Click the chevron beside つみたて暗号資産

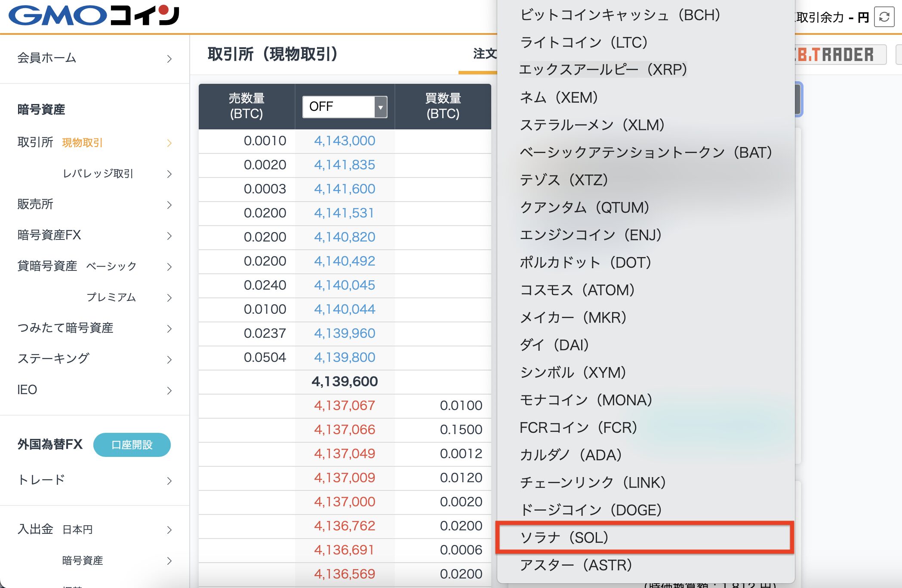click(169, 329)
